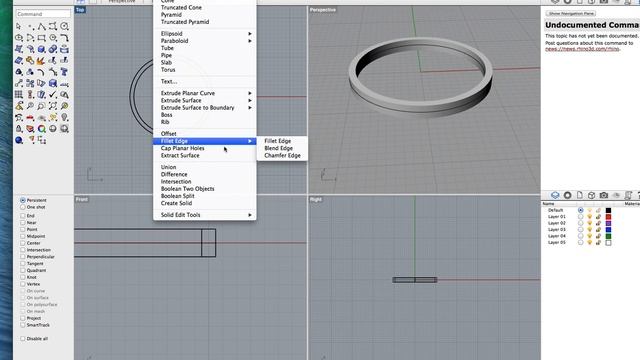Expand the Extrude Surface submenu arrow
This screenshot has height=360, width=640.
(250, 100)
